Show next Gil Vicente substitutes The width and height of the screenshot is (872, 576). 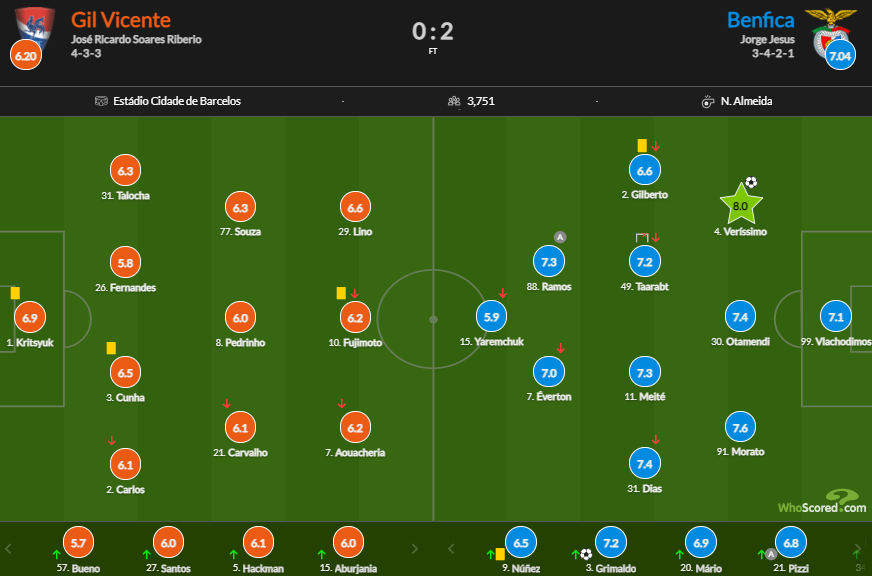pyautogui.click(x=414, y=549)
